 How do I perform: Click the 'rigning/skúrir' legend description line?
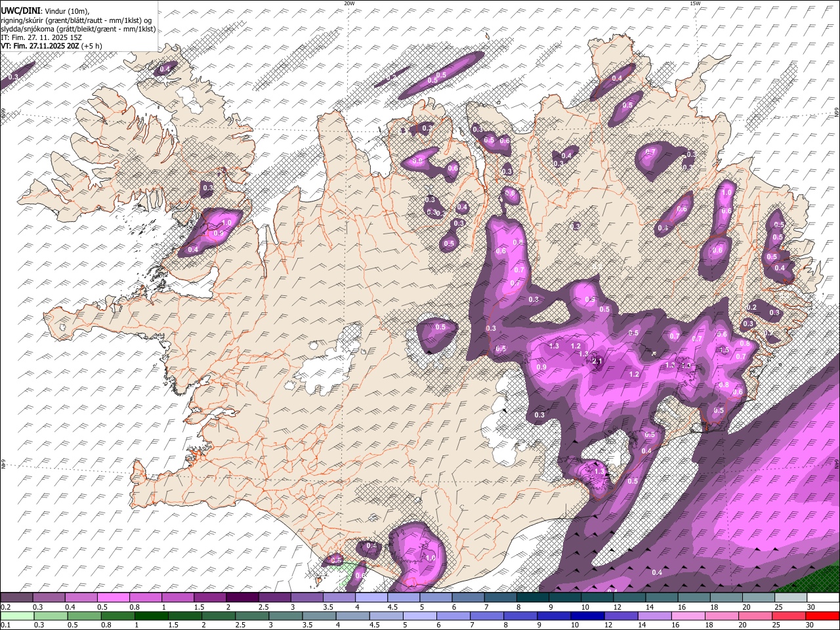tap(76, 20)
